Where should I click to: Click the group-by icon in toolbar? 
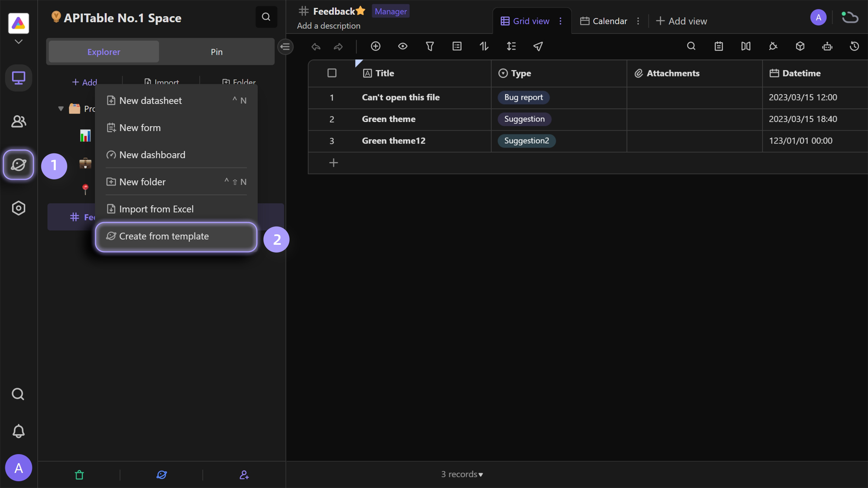point(456,46)
